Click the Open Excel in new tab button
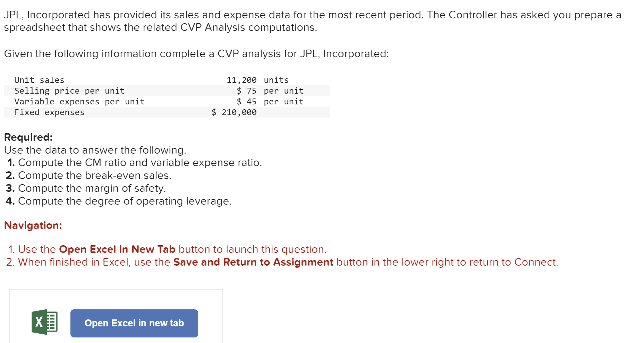This screenshot has width=644, height=343. [x=134, y=323]
